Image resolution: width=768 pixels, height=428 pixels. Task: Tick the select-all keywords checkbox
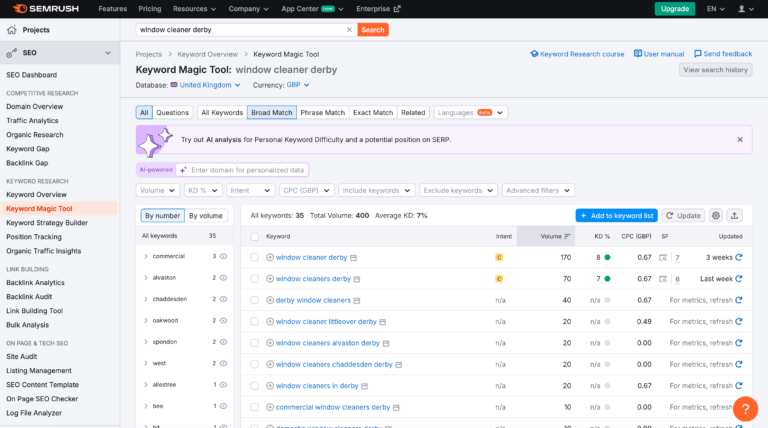tap(255, 237)
